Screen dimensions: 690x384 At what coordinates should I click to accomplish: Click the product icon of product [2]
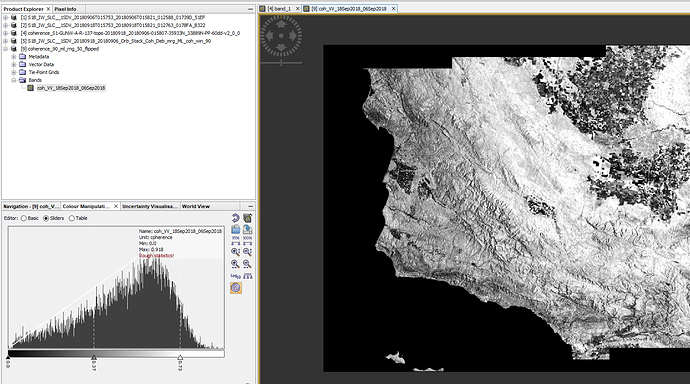(x=14, y=26)
